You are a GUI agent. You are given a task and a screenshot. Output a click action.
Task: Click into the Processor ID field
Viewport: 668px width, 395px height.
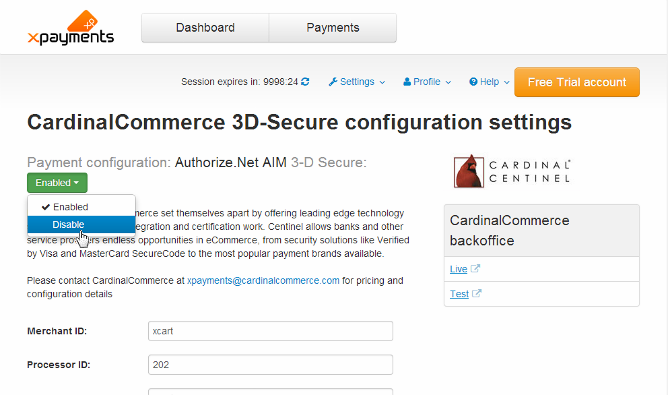[x=271, y=365]
